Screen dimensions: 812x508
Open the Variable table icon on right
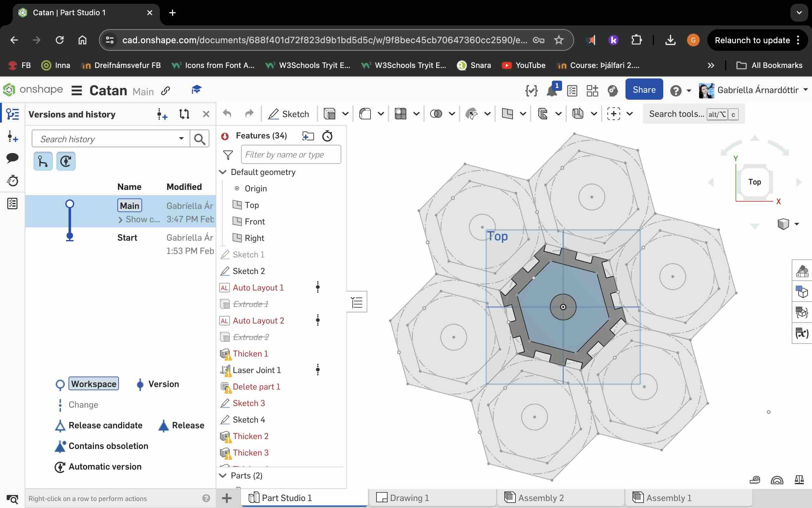(x=802, y=333)
